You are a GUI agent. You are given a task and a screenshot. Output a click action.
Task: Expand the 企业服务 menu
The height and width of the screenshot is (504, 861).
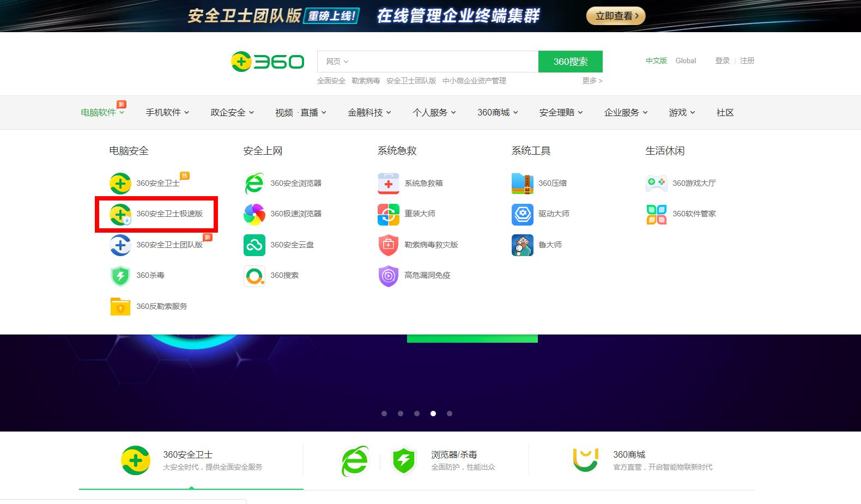coord(626,112)
